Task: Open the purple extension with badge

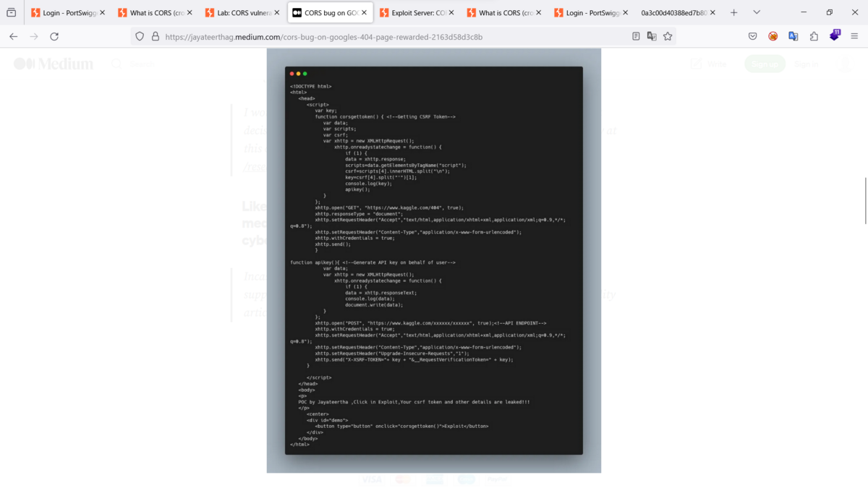Action: [x=835, y=35]
